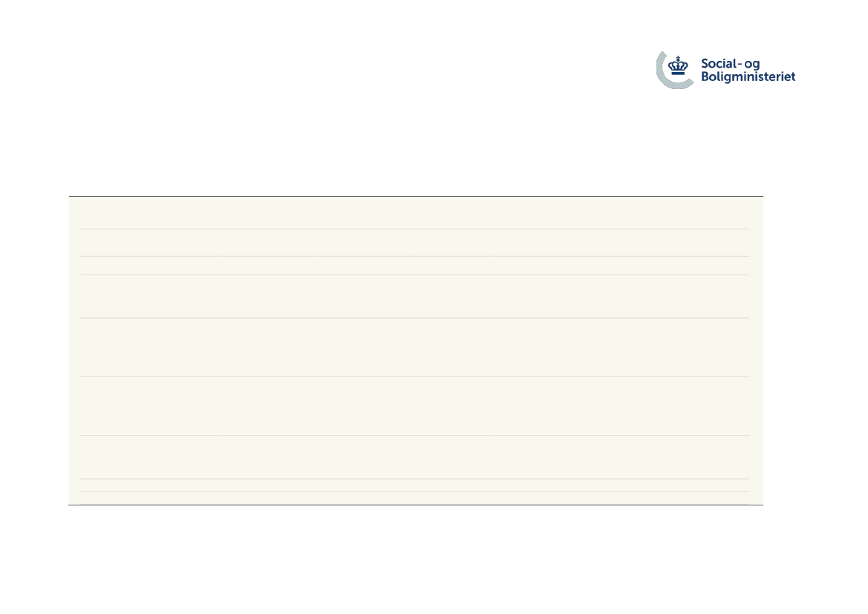Click the word 'og' in the logo
Image resolution: width=868 pixels, height=614 pixels.
751,65
